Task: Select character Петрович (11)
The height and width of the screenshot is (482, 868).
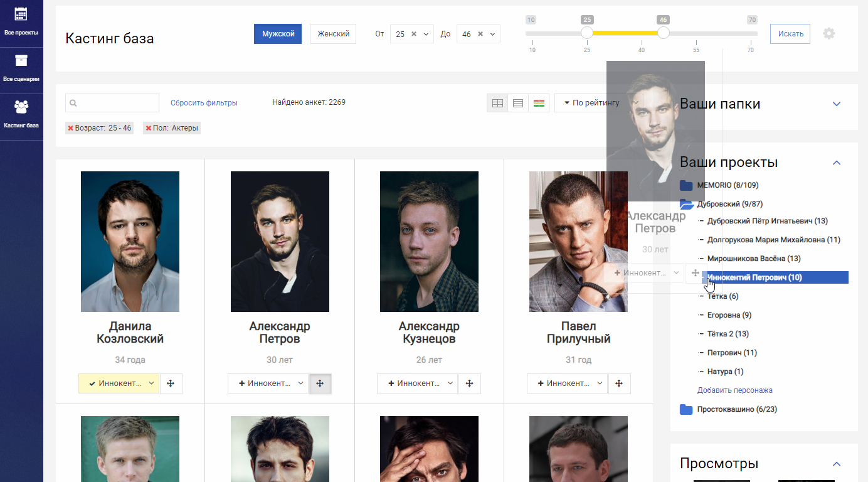Action: point(732,353)
